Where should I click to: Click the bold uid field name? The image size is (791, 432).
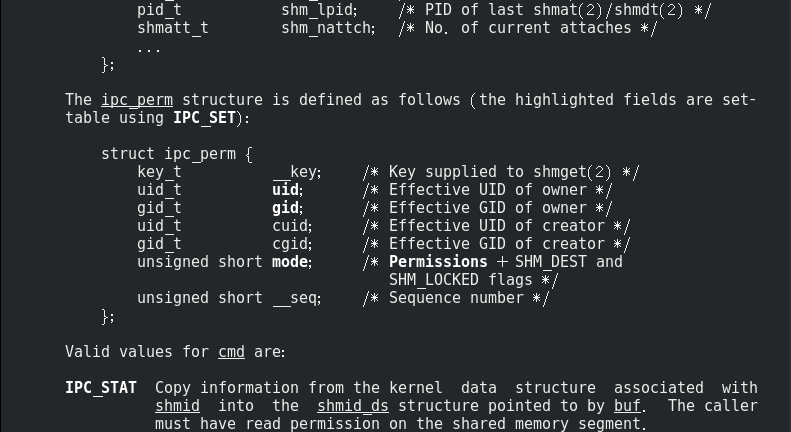(285, 190)
